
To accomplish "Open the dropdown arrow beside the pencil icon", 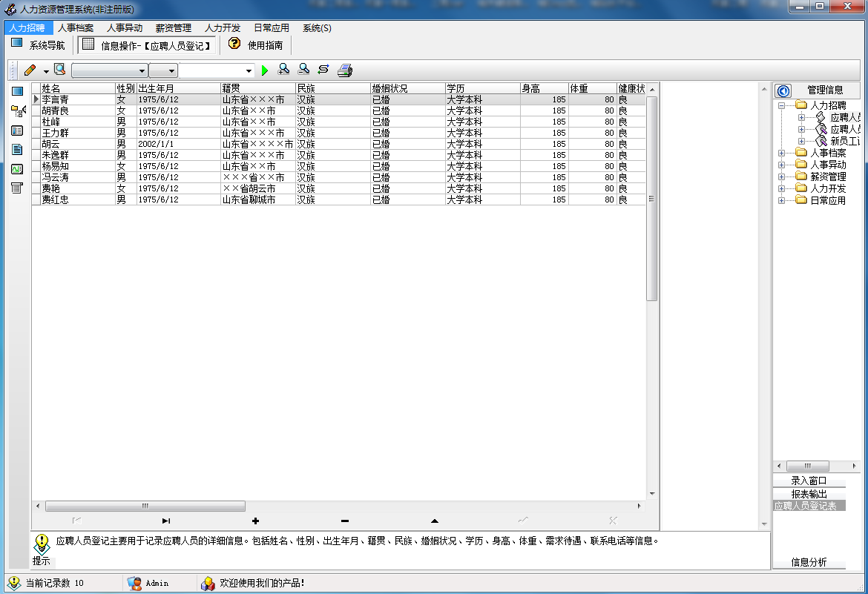I will coord(46,71).
